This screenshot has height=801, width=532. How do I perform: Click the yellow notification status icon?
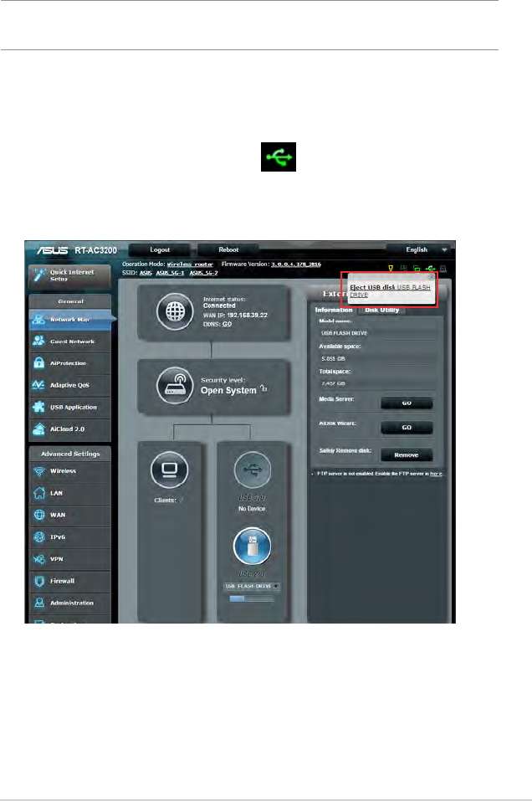point(391,268)
